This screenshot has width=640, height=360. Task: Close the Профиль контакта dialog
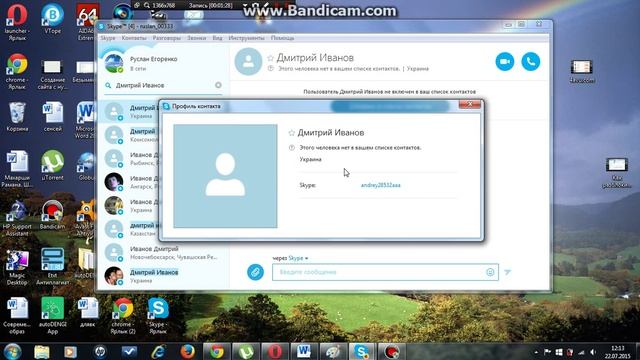click(x=469, y=104)
